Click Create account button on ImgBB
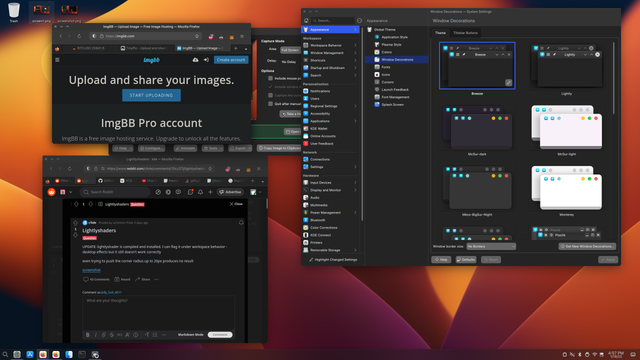Image resolution: width=640 pixels, height=360 pixels. tap(231, 60)
